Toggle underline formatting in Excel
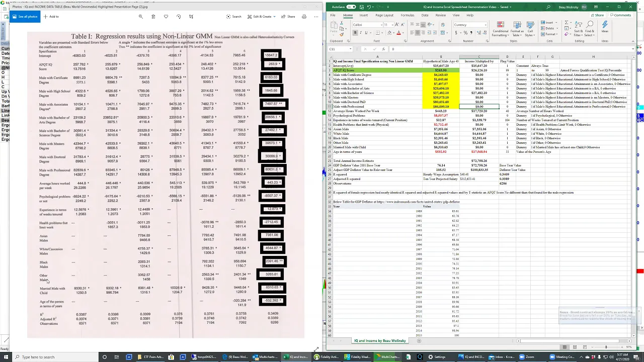This screenshot has height=362, width=644. click(366, 33)
